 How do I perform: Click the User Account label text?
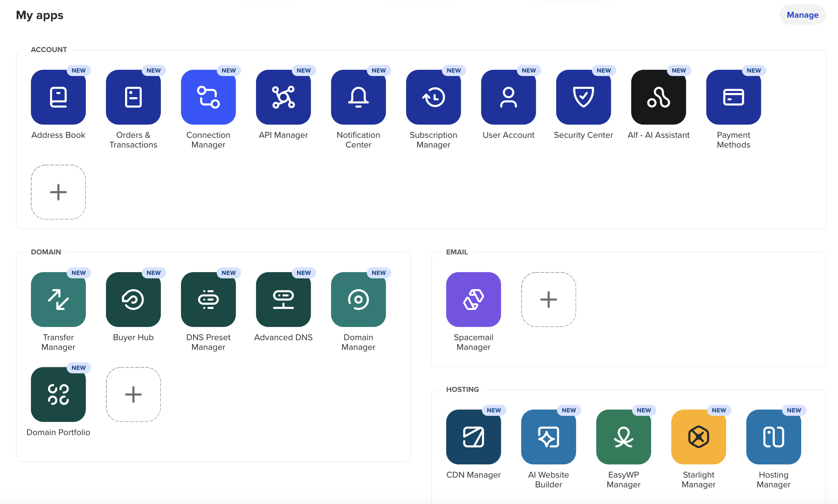[509, 135]
